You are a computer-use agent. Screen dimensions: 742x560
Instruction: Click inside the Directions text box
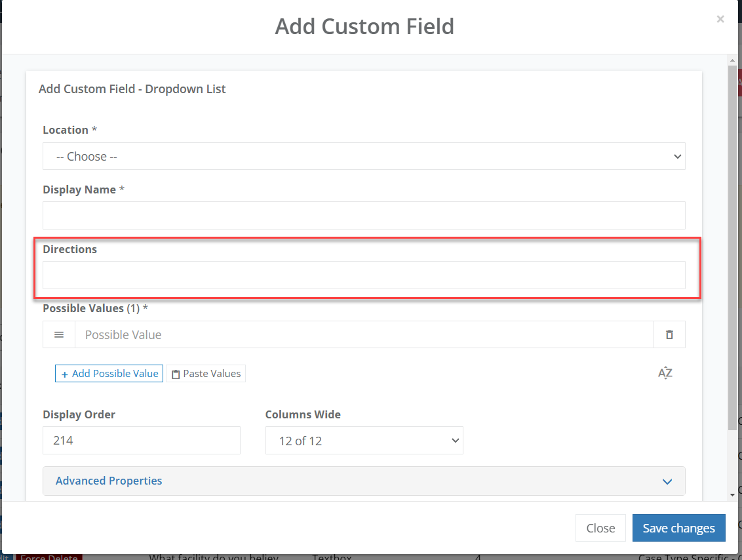(364, 275)
